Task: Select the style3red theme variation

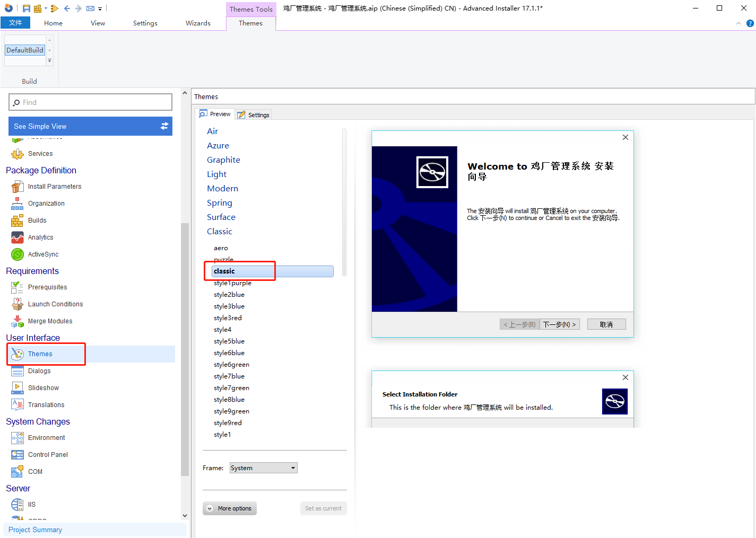Action: (228, 318)
